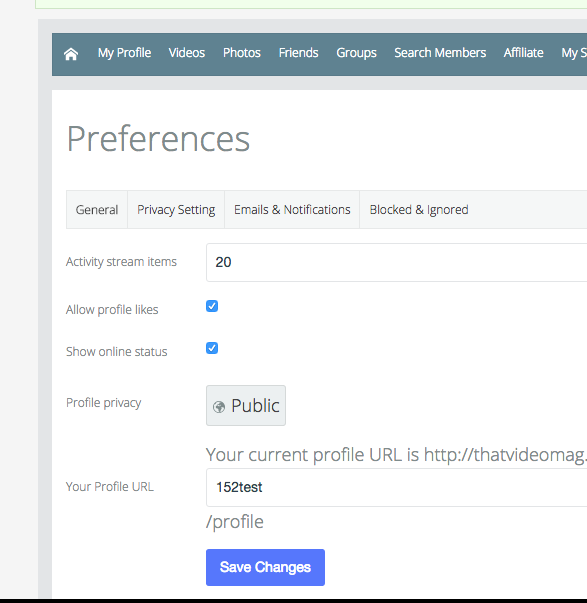Viewport: 587px width, 603px height.
Task: Focus the Activity stream items field
Action: click(397, 262)
